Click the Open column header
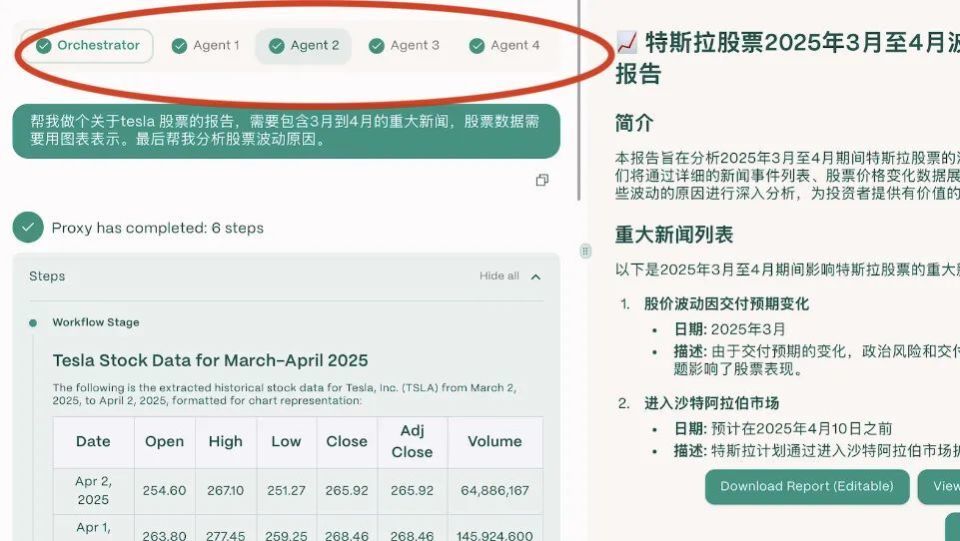 point(165,442)
